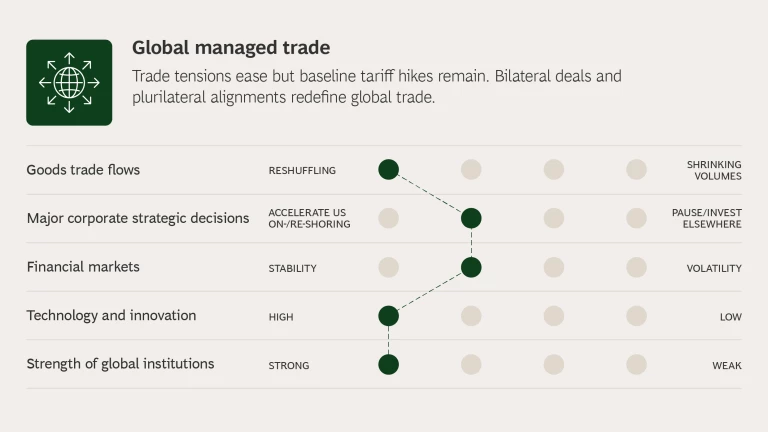Pick third dot in Technology and innovation row
Image resolution: width=768 pixels, height=432 pixels.
click(x=554, y=316)
